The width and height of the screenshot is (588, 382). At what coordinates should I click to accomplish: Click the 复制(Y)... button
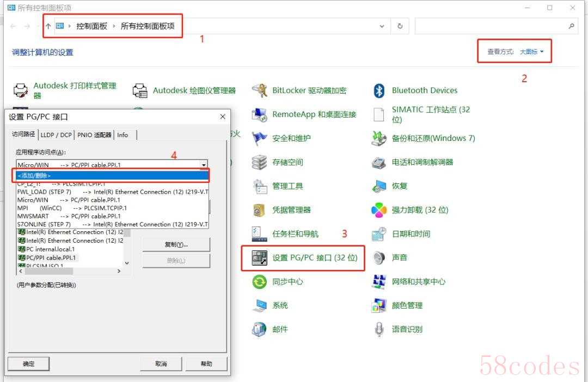176,245
